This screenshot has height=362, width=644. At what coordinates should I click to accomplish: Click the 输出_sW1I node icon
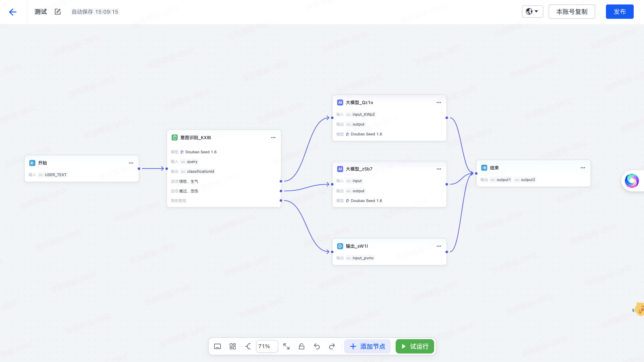(x=340, y=246)
